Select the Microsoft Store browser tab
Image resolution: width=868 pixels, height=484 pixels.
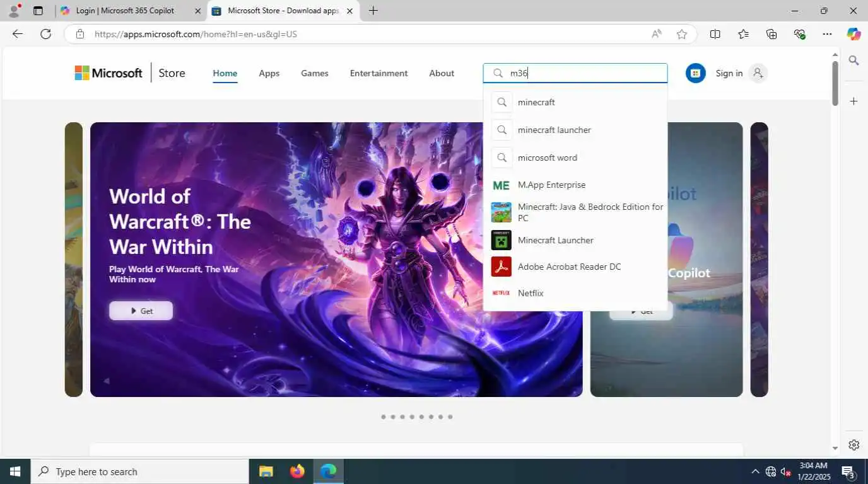[283, 11]
